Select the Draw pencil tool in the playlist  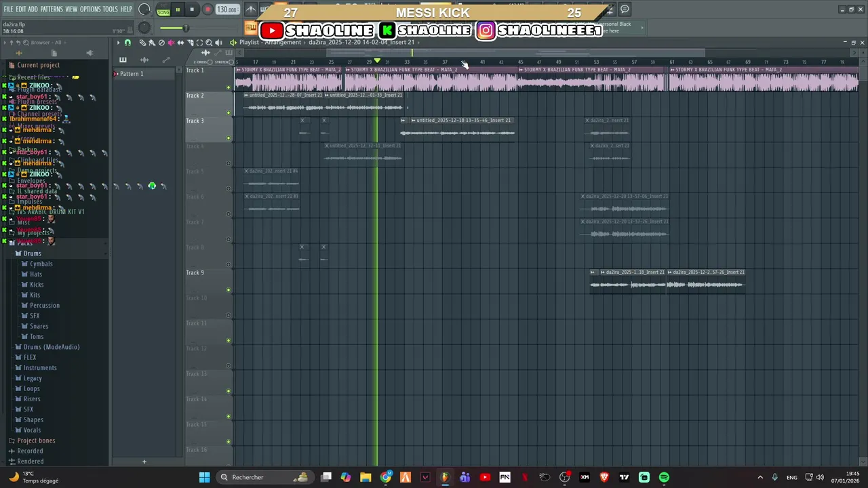(x=142, y=43)
